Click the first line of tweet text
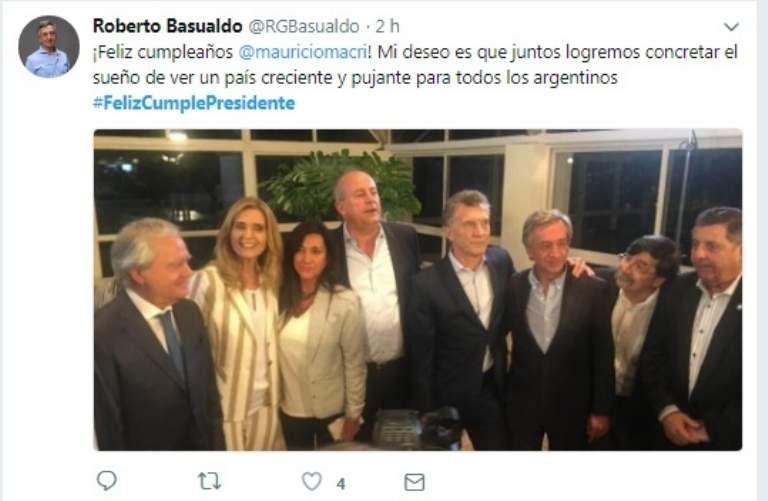The width and height of the screenshot is (768, 501). 415,52
